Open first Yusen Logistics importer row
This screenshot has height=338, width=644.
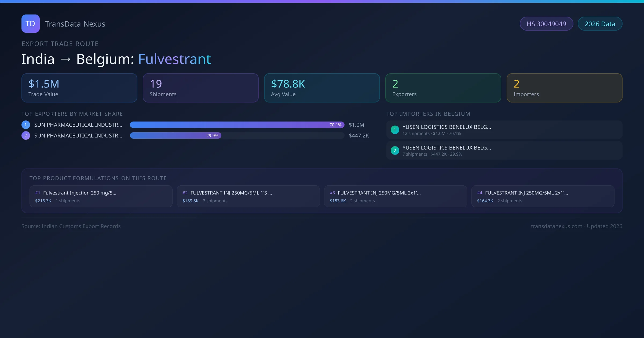504,130
